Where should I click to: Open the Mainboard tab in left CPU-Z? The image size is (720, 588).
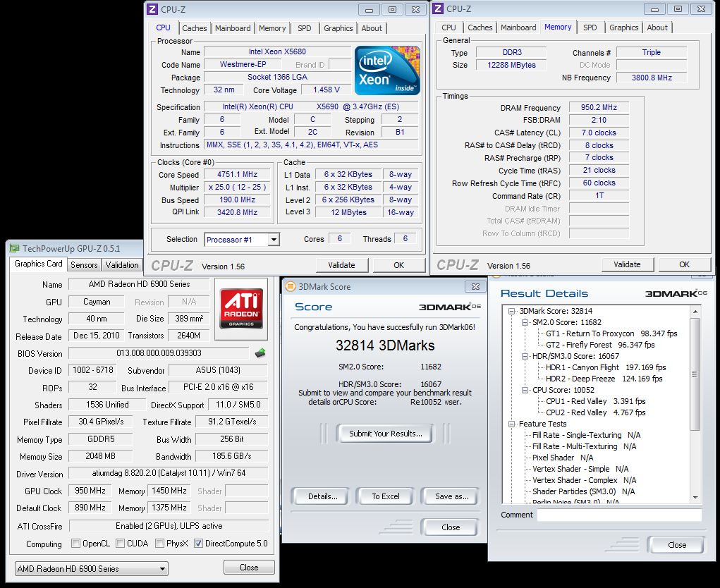233,28
